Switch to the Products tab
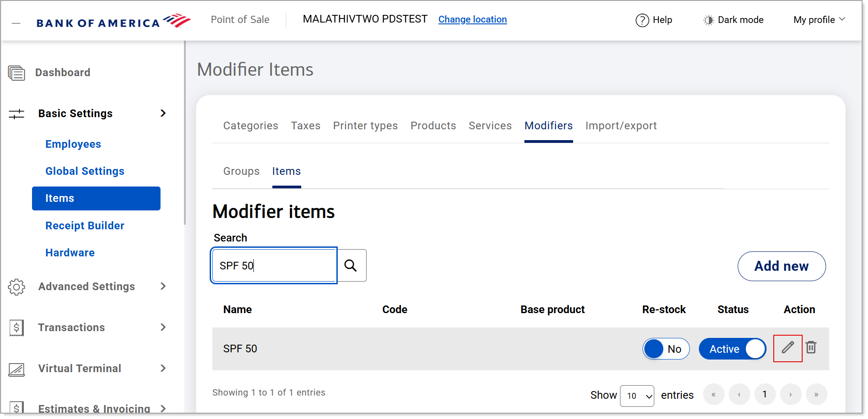Image resolution: width=868 pixels, height=419 pixels. point(433,126)
